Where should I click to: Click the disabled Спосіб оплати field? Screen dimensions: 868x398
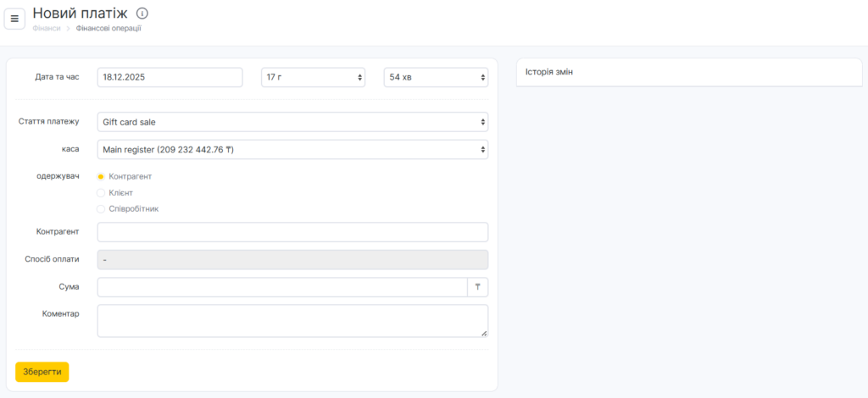coord(292,259)
